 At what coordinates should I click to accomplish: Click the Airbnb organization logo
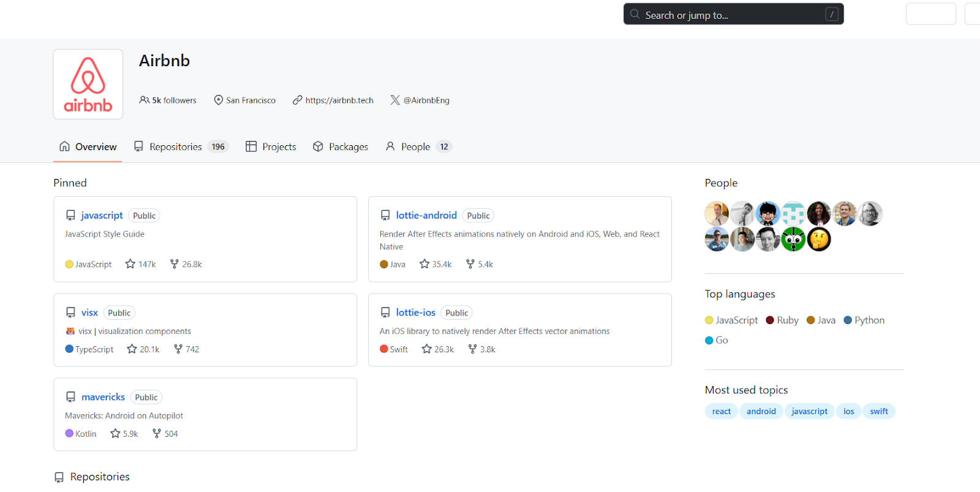pyautogui.click(x=88, y=84)
